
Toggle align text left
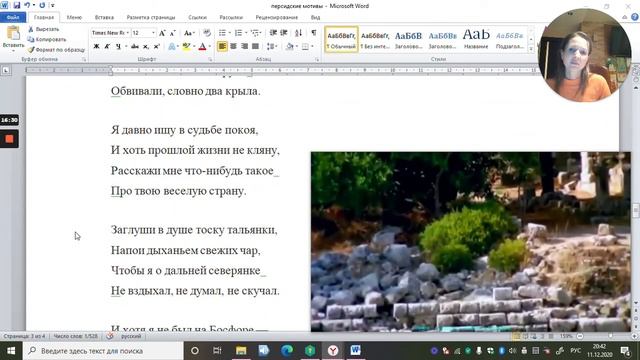pyautogui.click(x=222, y=47)
